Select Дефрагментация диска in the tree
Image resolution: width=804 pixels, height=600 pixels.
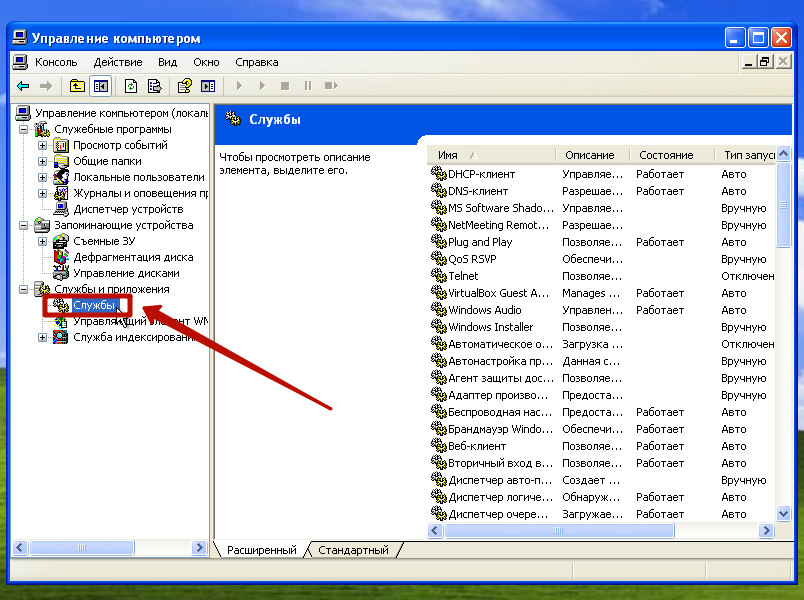pos(132,257)
